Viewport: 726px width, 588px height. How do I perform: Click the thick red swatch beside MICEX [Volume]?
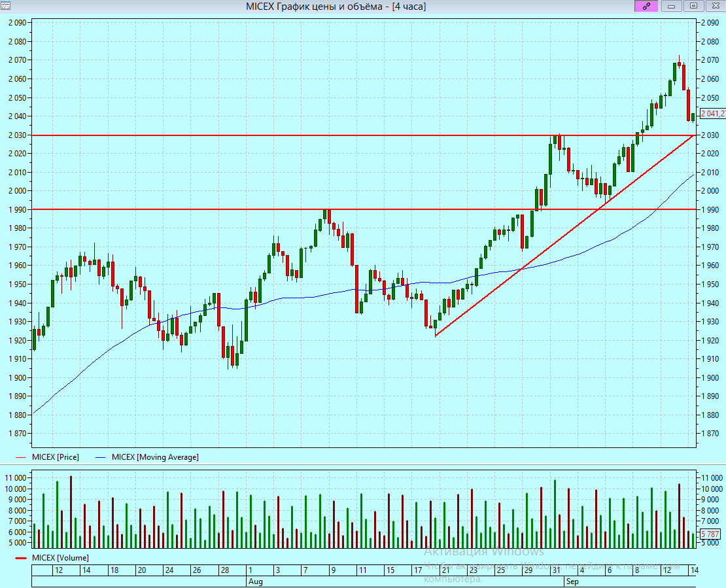[22, 559]
